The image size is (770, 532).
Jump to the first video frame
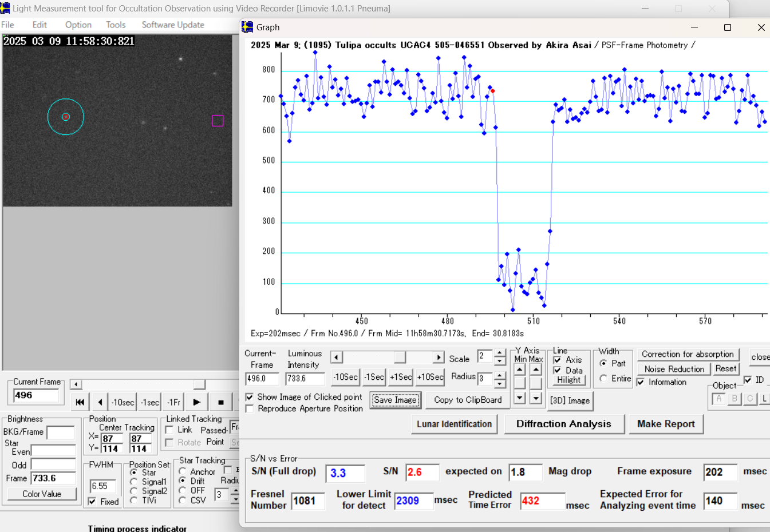click(x=80, y=402)
